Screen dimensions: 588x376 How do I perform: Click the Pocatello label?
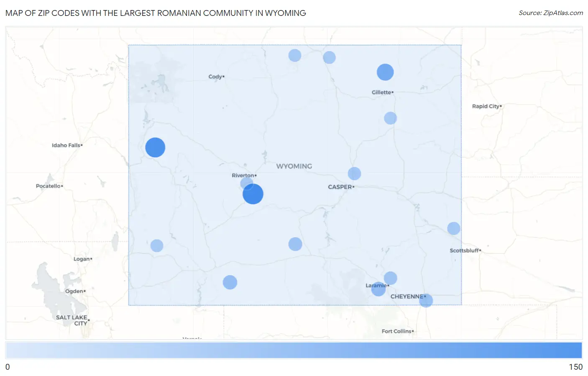point(49,186)
